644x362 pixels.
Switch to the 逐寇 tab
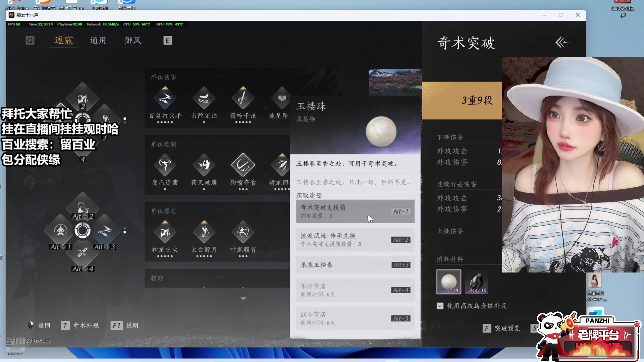(64, 41)
